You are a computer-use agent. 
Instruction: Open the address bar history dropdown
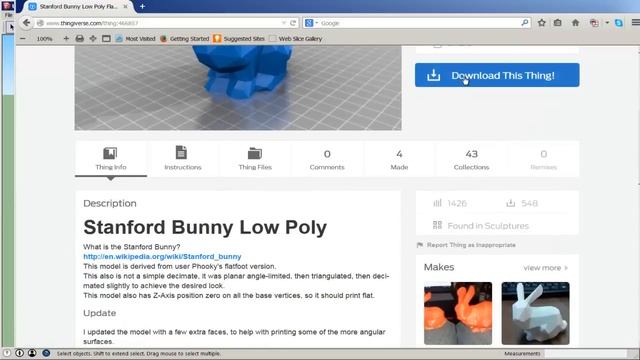(x=284, y=23)
